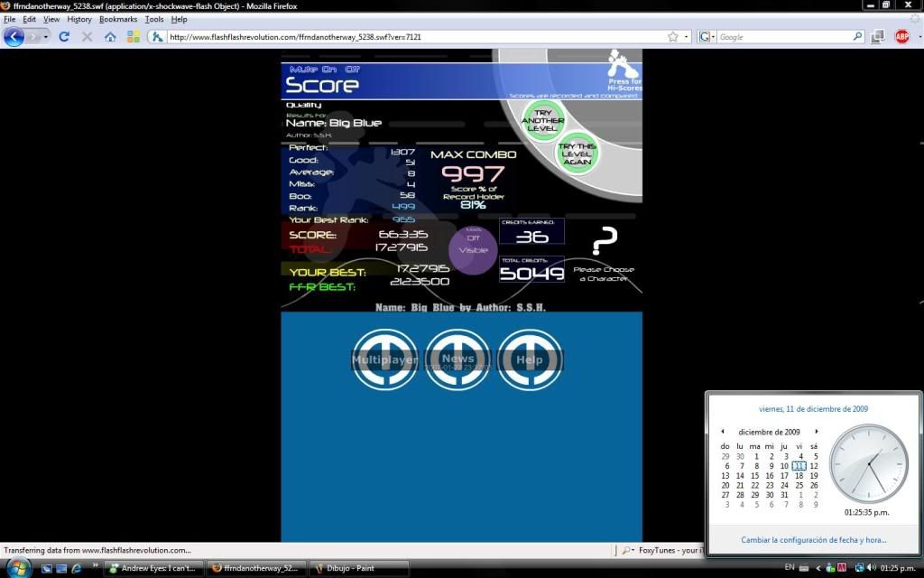
Task: Open the Bookmarks menu
Action: [x=117, y=19]
